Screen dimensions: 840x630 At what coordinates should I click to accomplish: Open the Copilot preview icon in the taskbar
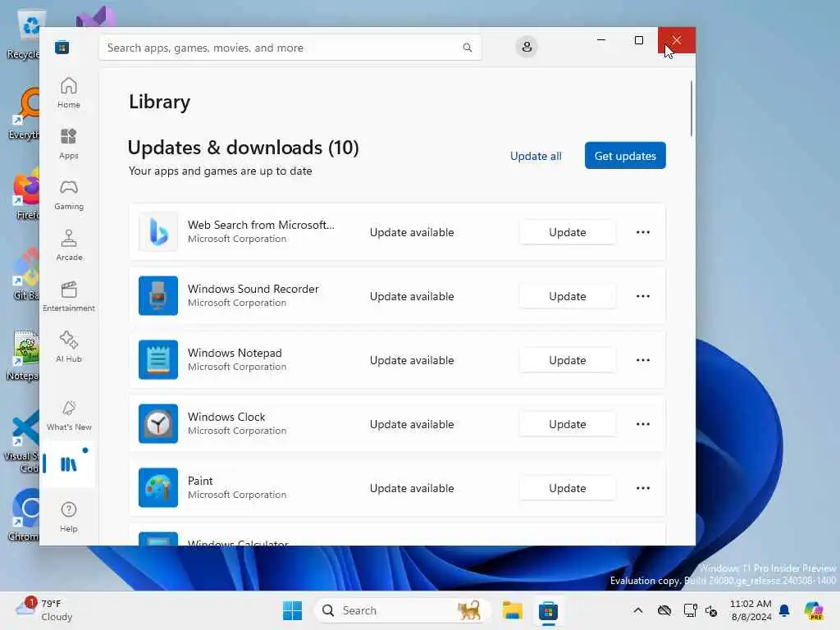813,610
